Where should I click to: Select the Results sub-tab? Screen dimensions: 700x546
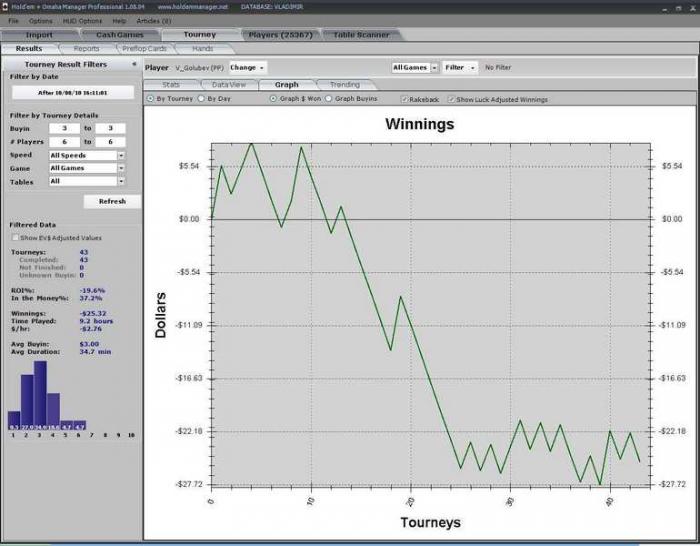pos(29,49)
